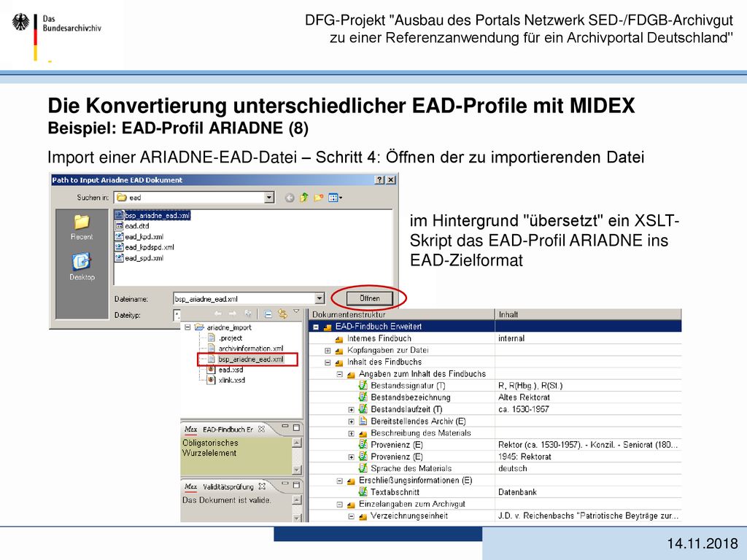
Task: Close the EAD-Findbuch Er tab
Action: tap(261, 429)
